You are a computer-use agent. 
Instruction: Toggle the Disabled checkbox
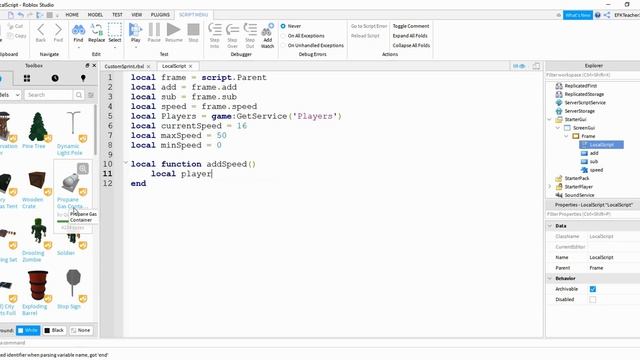tap(593, 300)
